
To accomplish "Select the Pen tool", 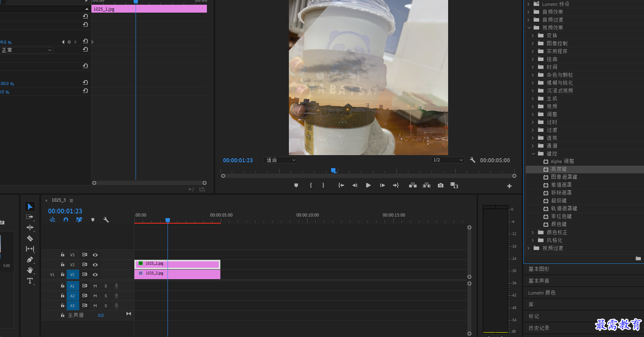I will (x=30, y=259).
